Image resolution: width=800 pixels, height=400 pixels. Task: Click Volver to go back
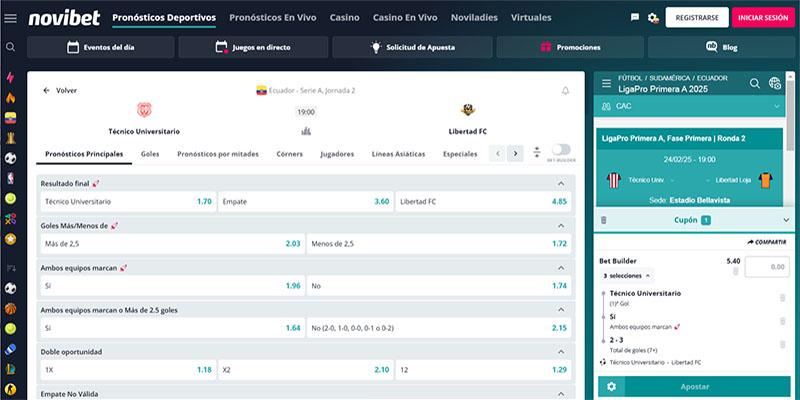coord(60,90)
